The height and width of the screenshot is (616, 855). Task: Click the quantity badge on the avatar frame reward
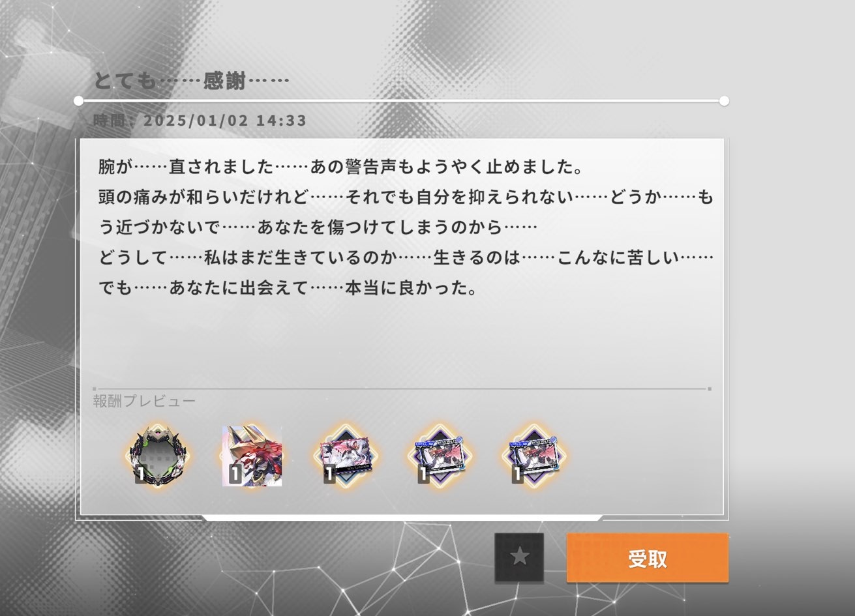[140, 475]
